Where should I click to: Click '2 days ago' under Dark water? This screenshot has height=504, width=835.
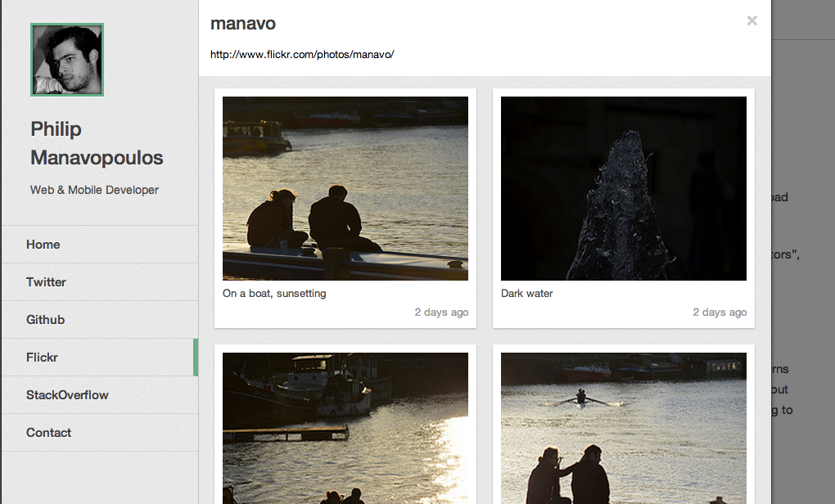click(x=720, y=313)
